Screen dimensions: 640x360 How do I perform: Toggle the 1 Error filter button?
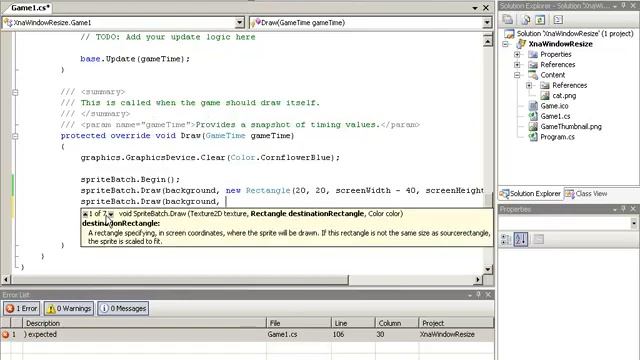click(x=22, y=309)
